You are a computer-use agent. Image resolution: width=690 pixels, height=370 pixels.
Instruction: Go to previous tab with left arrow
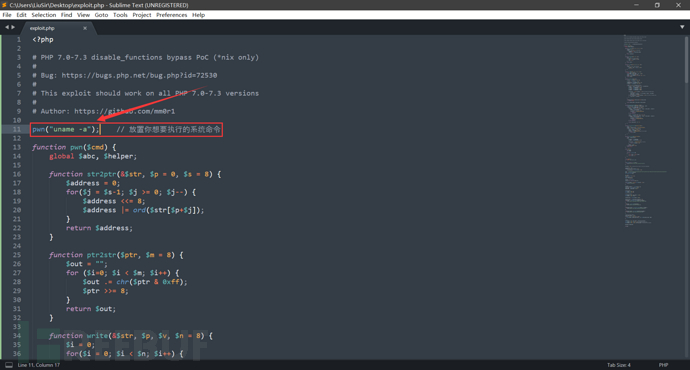[7, 27]
